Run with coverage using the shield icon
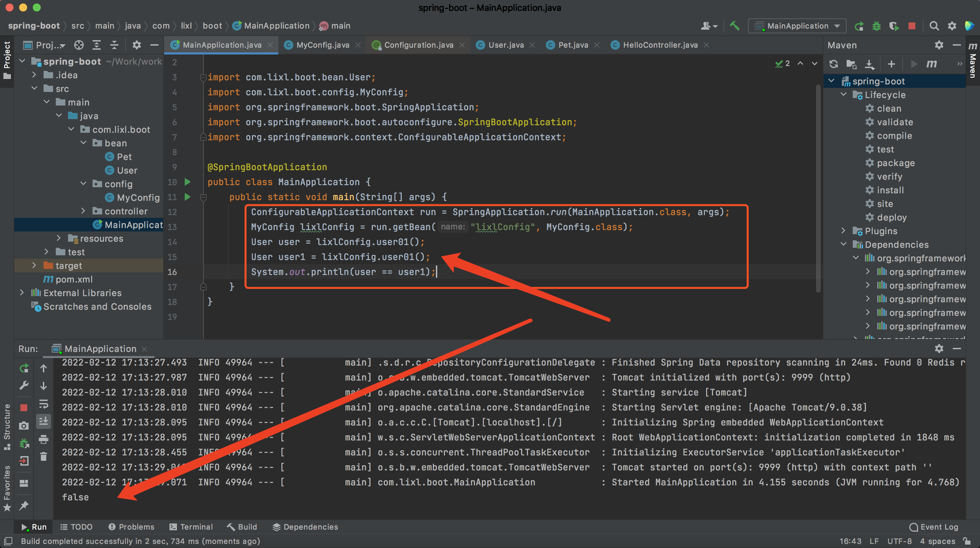The height and width of the screenshot is (548, 980). tap(894, 26)
